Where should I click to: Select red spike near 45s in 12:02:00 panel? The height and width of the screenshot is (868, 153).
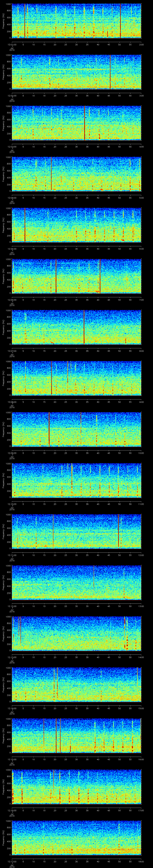pyautogui.click(x=110, y=72)
